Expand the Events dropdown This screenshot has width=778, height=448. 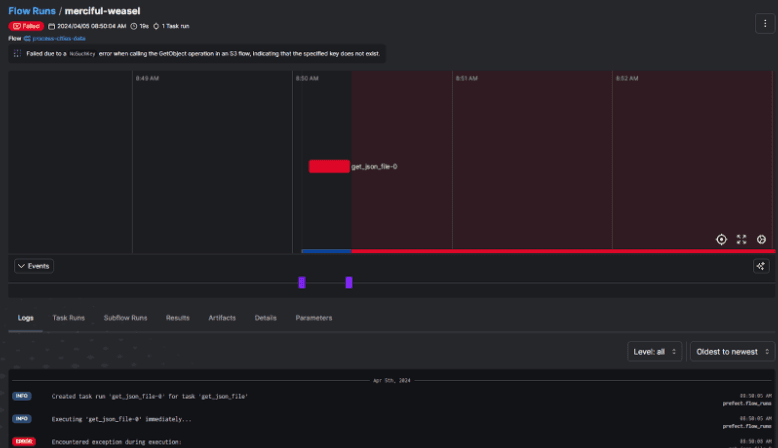click(34, 266)
